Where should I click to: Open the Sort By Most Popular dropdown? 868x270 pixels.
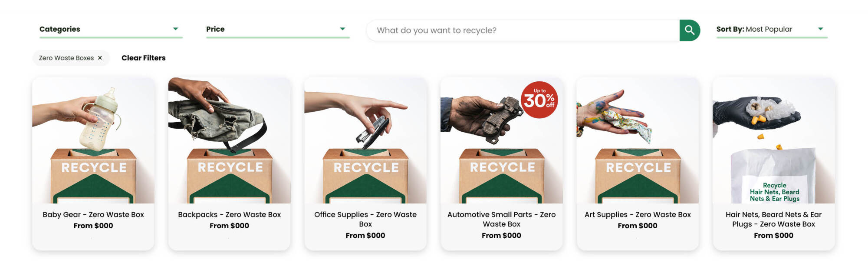coord(772,29)
